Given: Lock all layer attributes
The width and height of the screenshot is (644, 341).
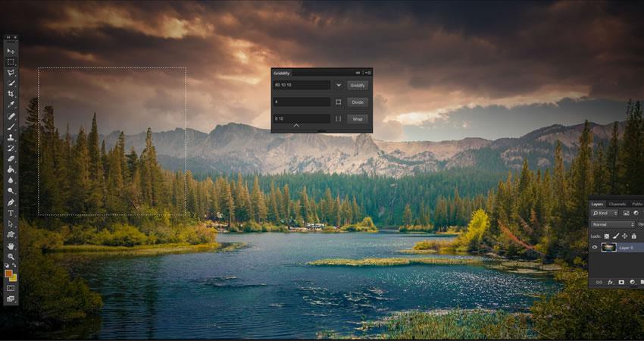Looking at the screenshot, I should pyautogui.click(x=633, y=236).
